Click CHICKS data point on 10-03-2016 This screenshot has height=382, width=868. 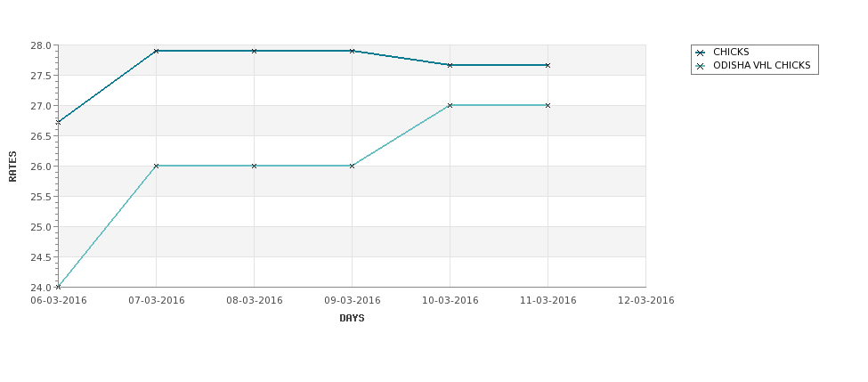(450, 65)
